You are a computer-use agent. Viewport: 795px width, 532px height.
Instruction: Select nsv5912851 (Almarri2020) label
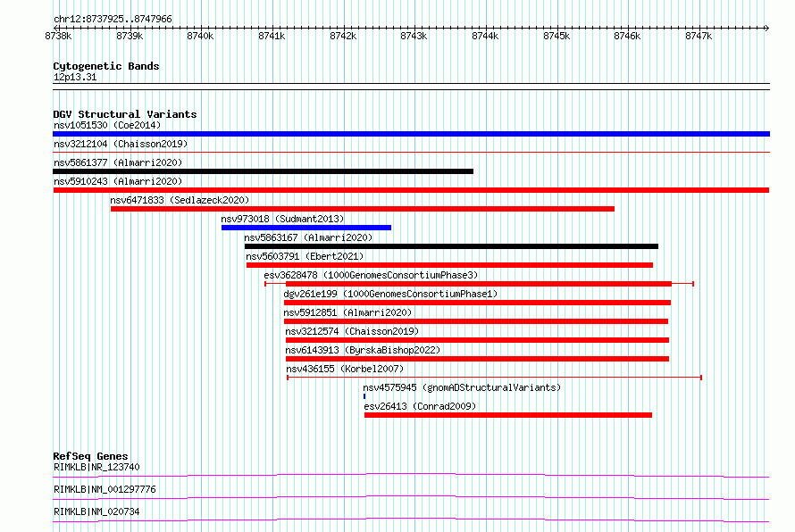pos(347,312)
